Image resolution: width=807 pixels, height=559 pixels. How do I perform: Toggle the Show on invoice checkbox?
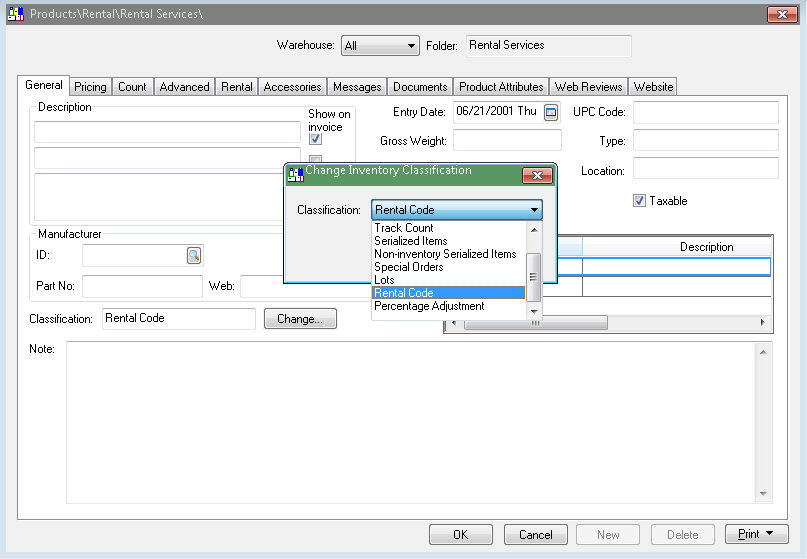[315, 139]
